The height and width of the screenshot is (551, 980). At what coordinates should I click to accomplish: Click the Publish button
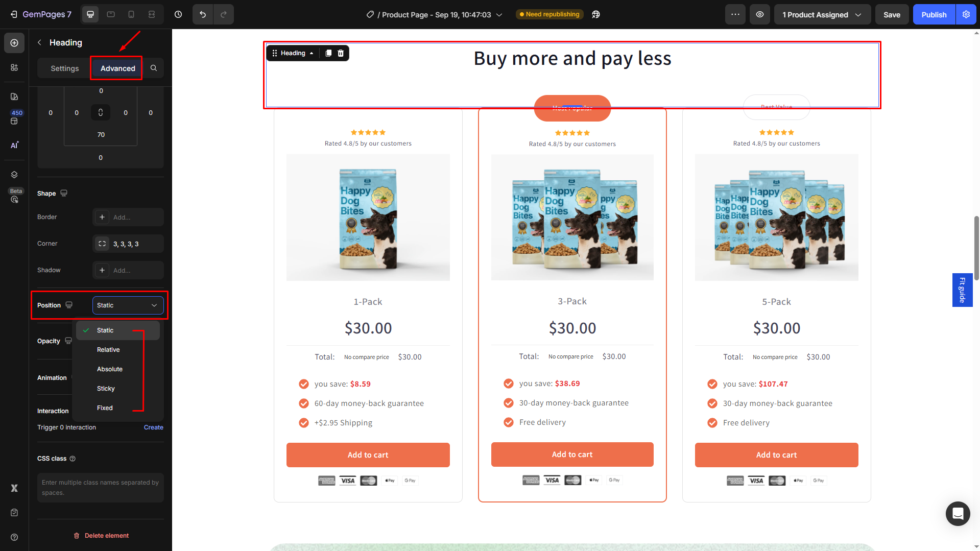click(934, 14)
